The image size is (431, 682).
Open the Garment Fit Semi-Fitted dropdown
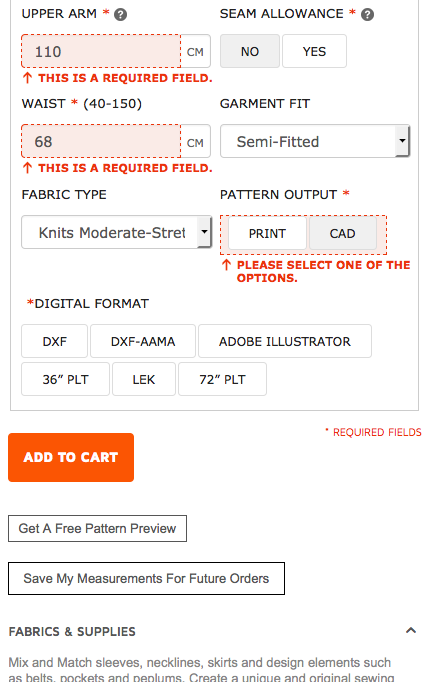[315, 141]
